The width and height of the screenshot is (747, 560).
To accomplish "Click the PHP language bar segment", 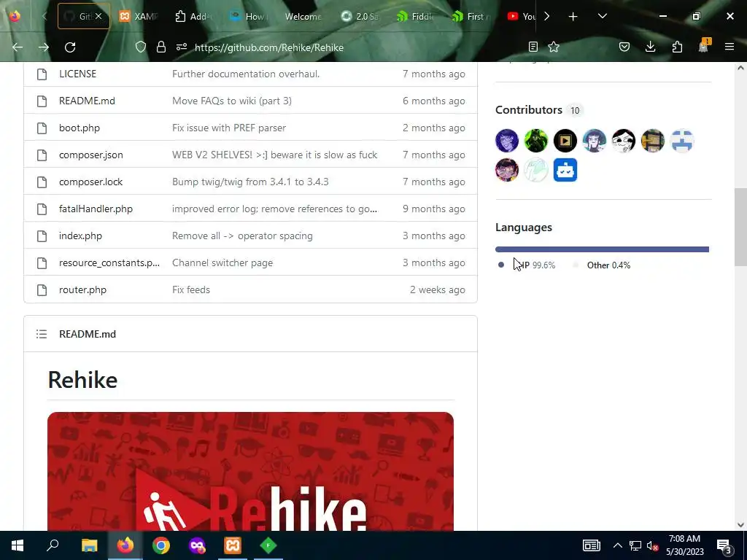I will point(602,249).
